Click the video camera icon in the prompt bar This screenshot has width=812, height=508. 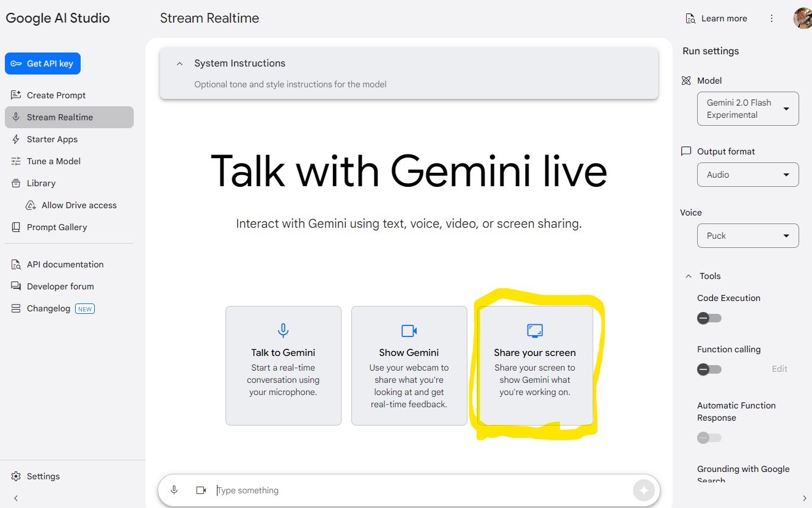pyautogui.click(x=201, y=490)
